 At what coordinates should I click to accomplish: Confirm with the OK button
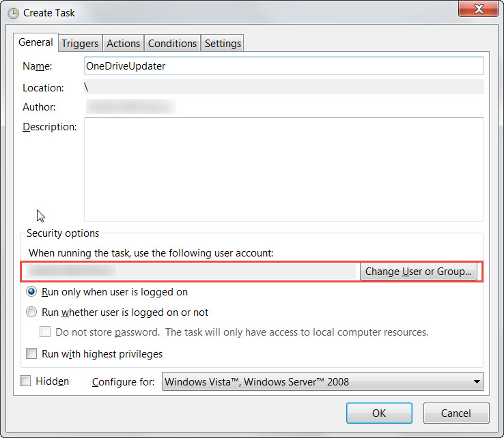coord(379,413)
